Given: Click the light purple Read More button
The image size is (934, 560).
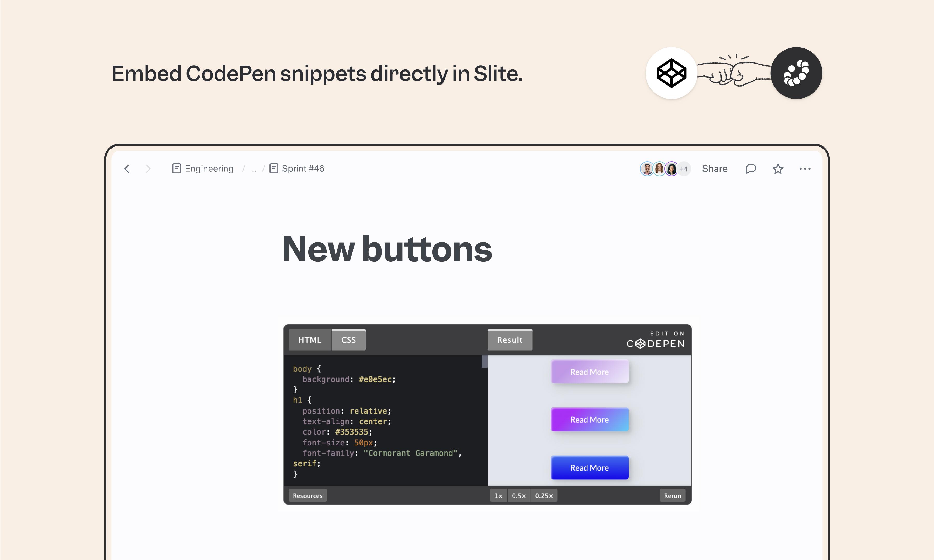Looking at the screenshot, I should click(590, 372).
